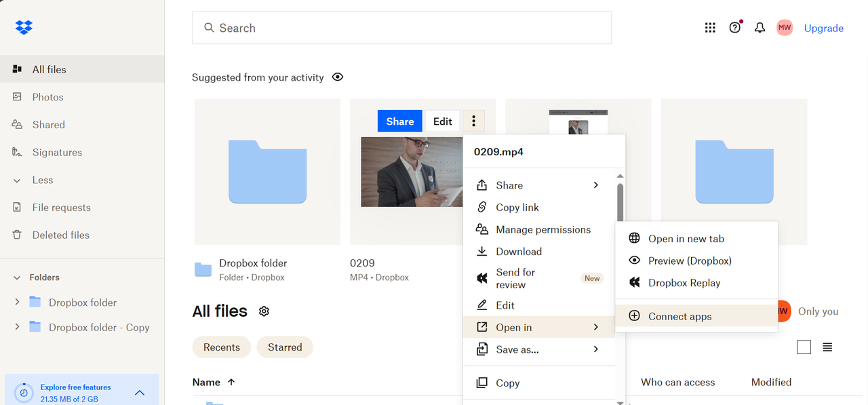The height and width of the screenshot is (405, 868).
Task: Select Copy link from the context menu
Action: (517, 207)
